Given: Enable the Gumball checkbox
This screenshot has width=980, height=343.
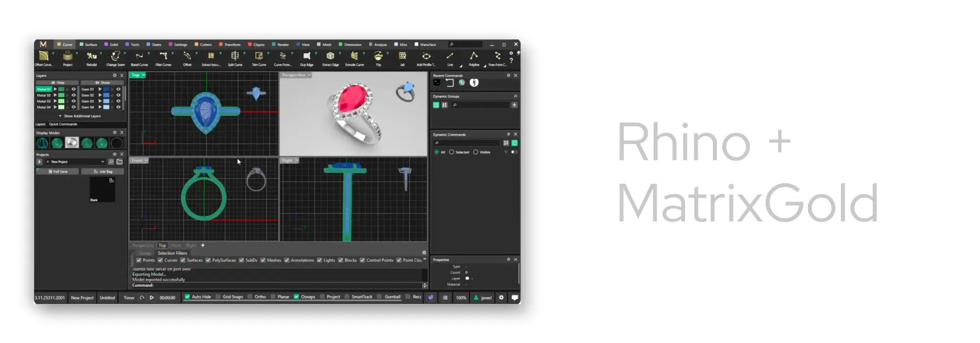Looking at the screenshot, I should point(380,296).
